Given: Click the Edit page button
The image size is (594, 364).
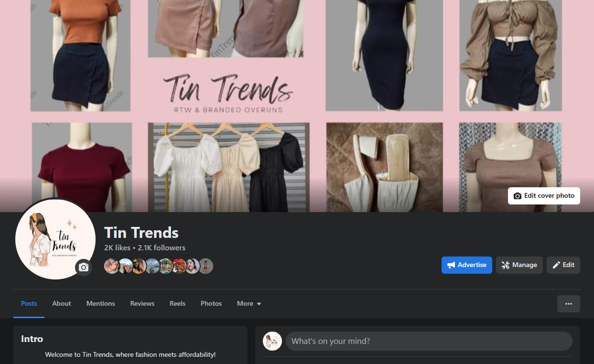Looking at the screenshot, I should pyautogui.click(x=563, y=265).
